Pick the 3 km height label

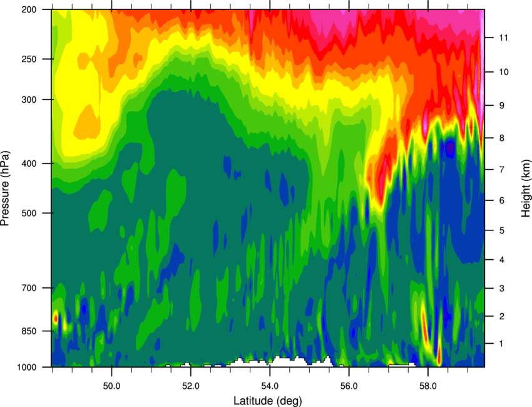pyautogui.click(x=501, y=288)
